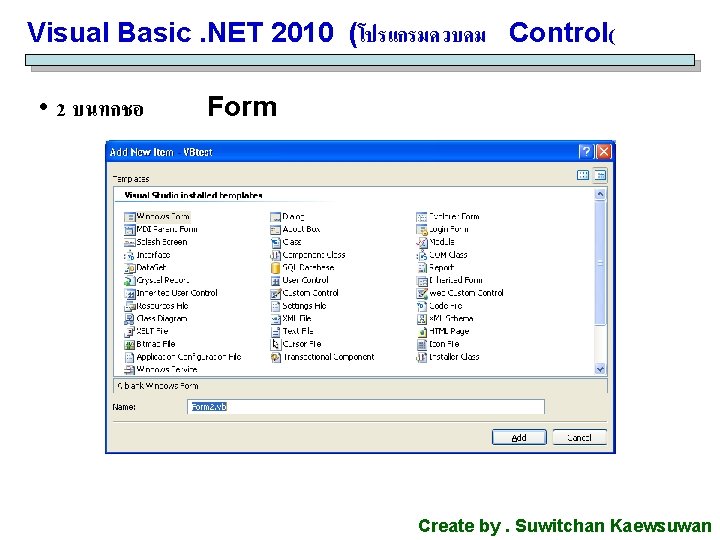720x540 pixels.
Task: Choose the XSLT File template icon
Action: tap(129, 332)
